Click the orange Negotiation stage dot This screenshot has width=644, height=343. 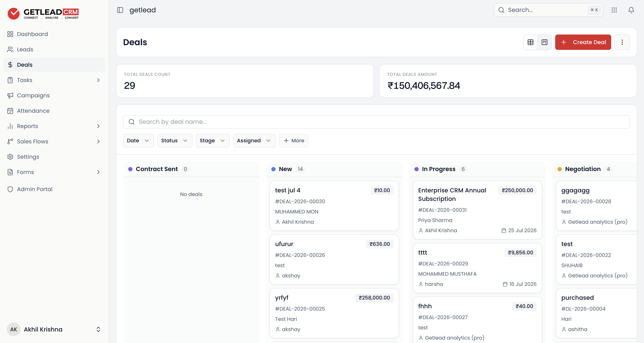tap(559, 169)
